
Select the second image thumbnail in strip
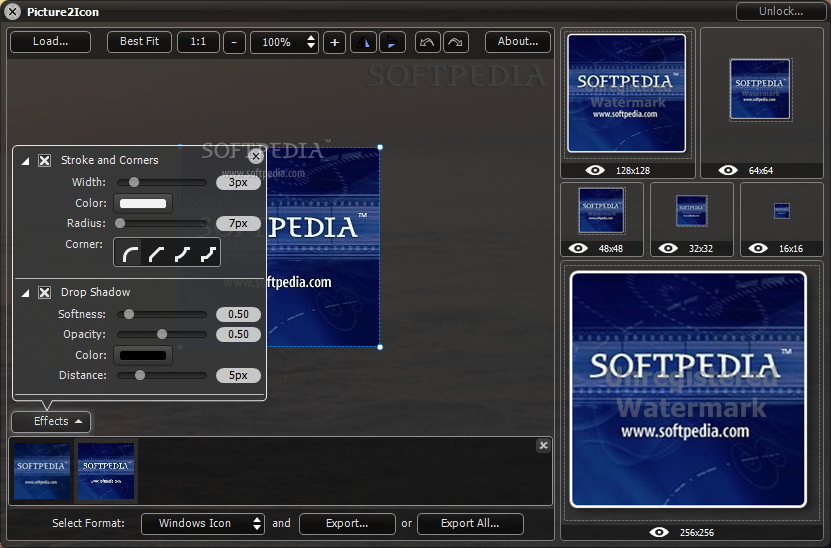106,471
